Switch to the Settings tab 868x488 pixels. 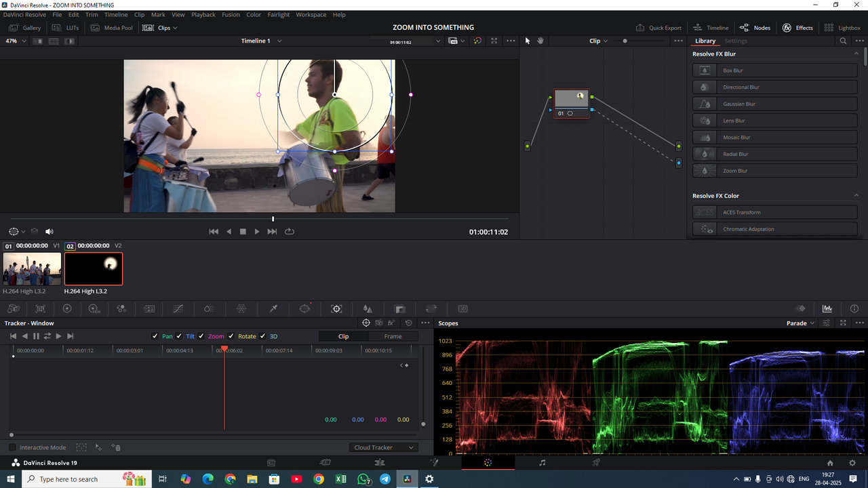[736, 41]
